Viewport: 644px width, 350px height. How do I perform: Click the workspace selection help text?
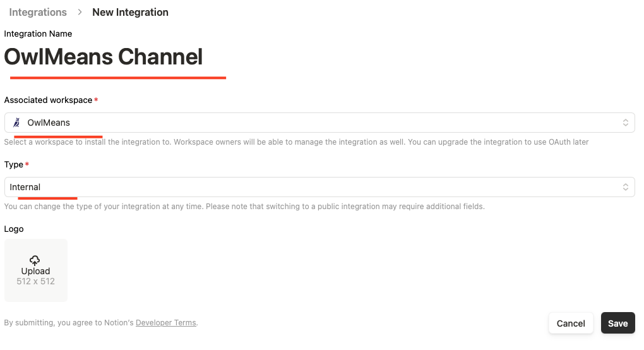296,142
